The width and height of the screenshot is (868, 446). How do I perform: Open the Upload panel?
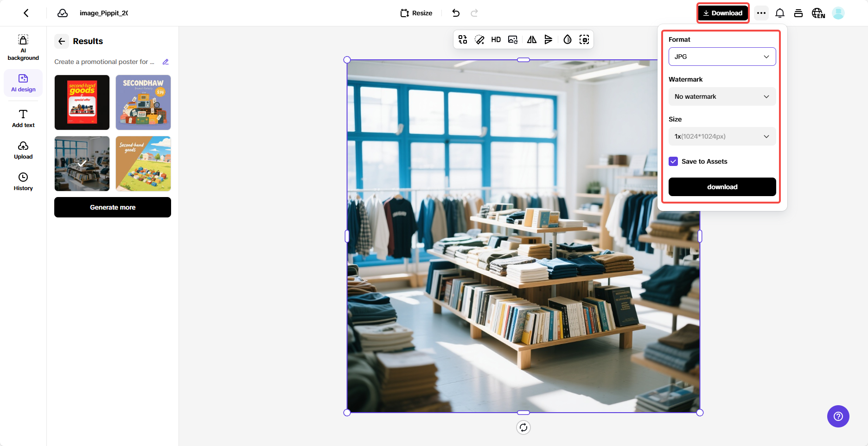[23, 150]
